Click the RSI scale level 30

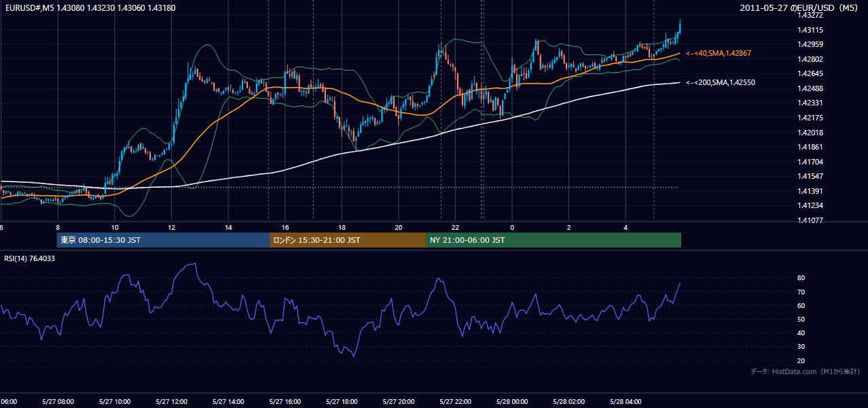pos(801,347)
